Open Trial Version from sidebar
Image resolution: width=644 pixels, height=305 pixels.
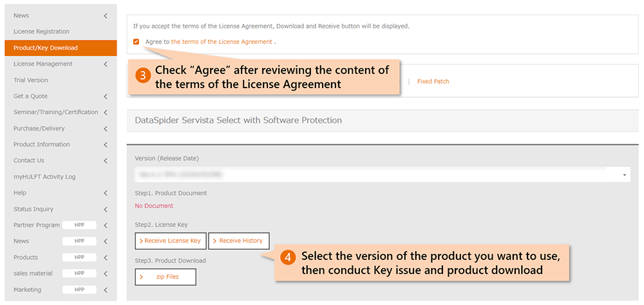pyautogui.click(x=31, y=80)
